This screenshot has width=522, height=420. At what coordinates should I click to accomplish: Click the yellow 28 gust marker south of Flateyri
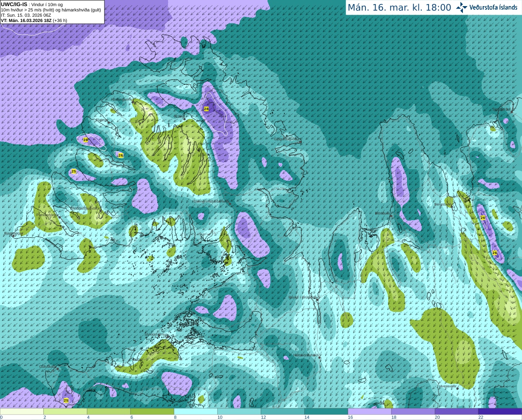point(86,140)
